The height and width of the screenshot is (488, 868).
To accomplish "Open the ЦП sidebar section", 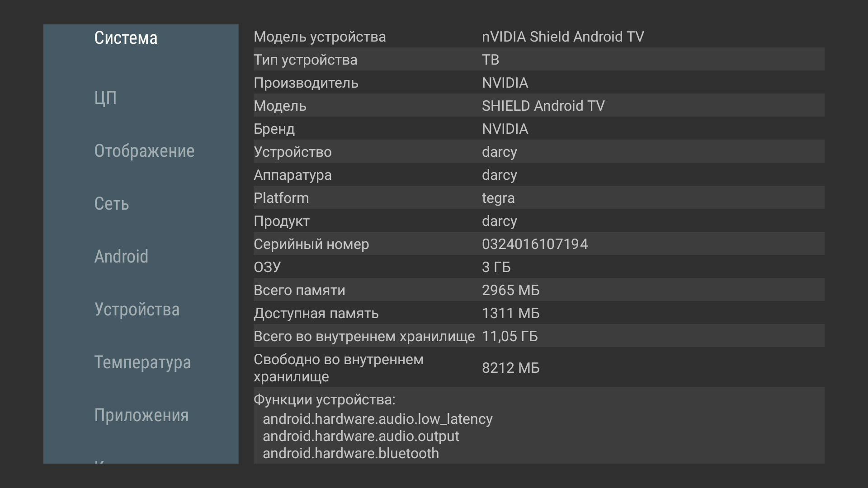I will click(106, 98).
